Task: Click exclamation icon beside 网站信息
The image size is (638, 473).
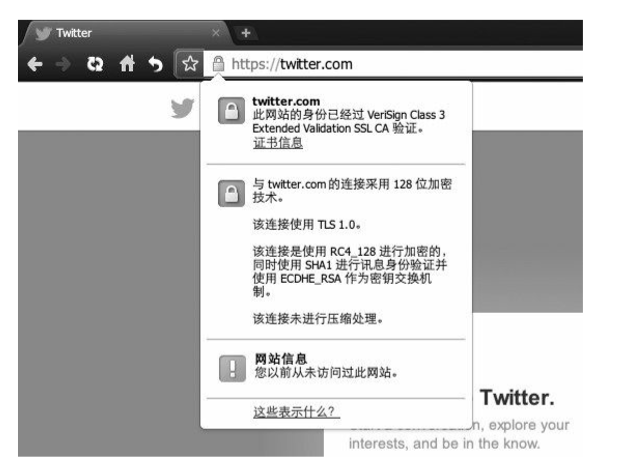Action: click(232, 368)
